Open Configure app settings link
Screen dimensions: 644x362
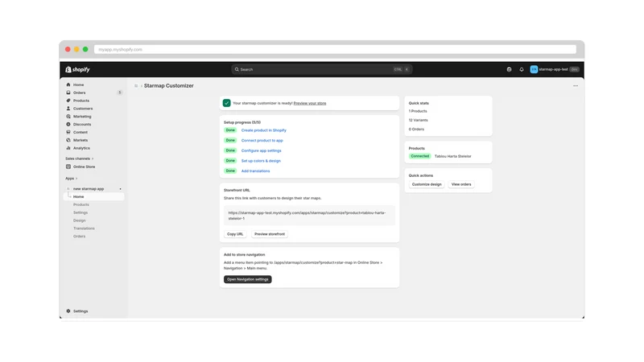click(x=261, y=150)
